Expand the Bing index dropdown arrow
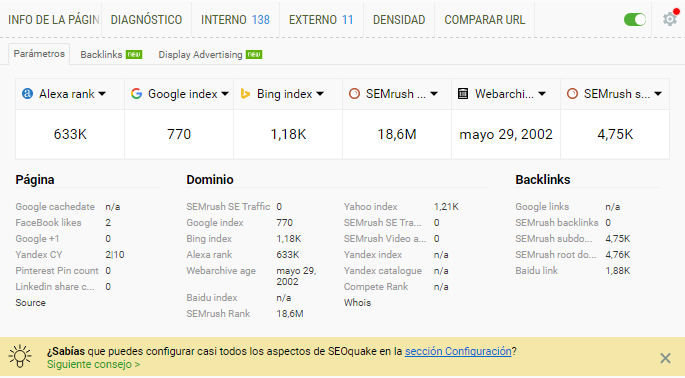The width and height of the screenshot is (685, 378). [320, 94]
